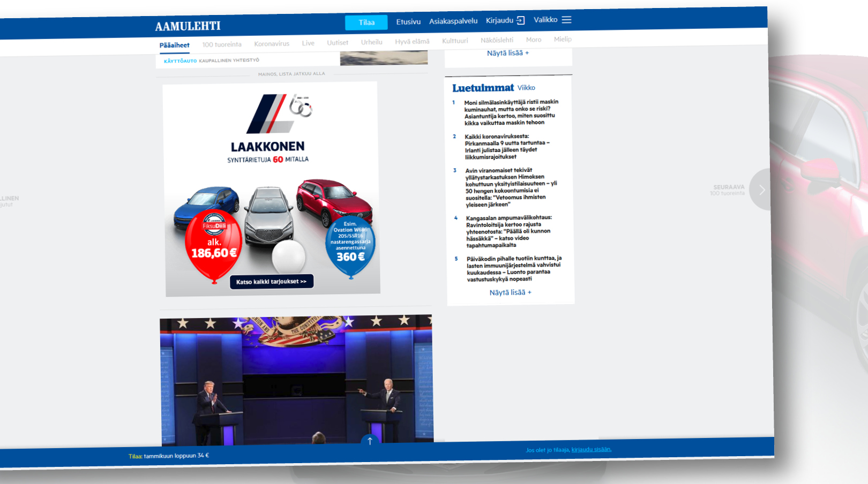Click the blue 360 € balloon in ad
The height and width of the screenshot is (484, 868).
coord(350,247)
